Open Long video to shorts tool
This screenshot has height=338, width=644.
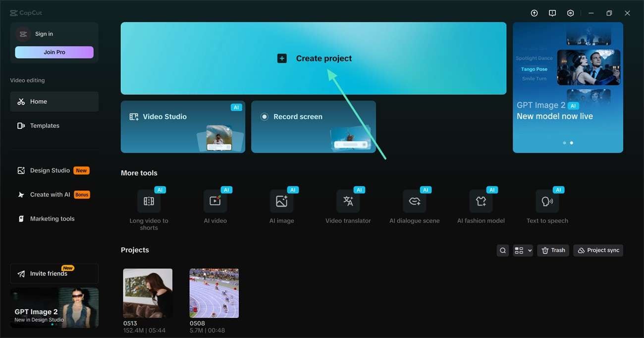(x=149, y=201)
